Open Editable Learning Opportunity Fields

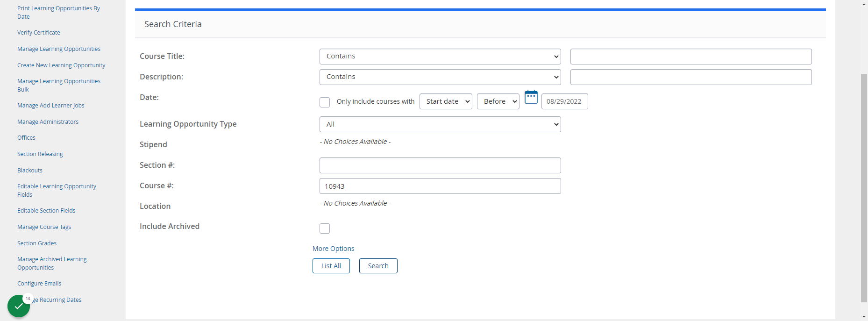click(57, 191)
